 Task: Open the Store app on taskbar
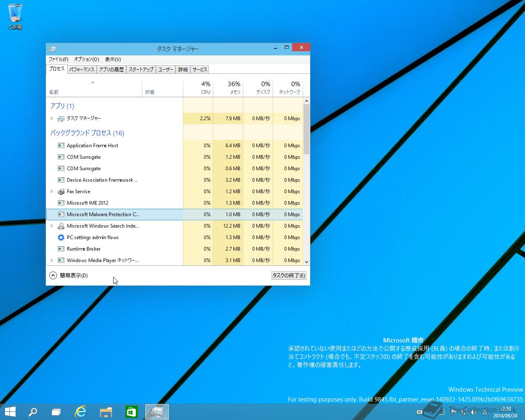[131, 412]
